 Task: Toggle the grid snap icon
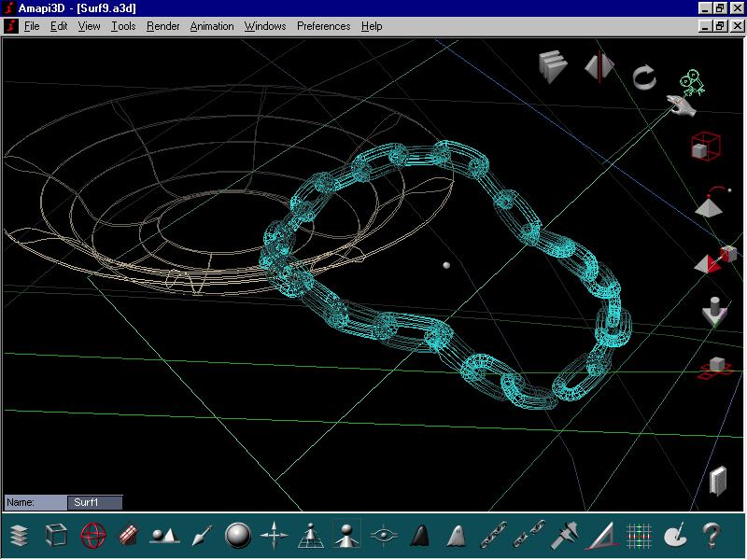point(638,534)
